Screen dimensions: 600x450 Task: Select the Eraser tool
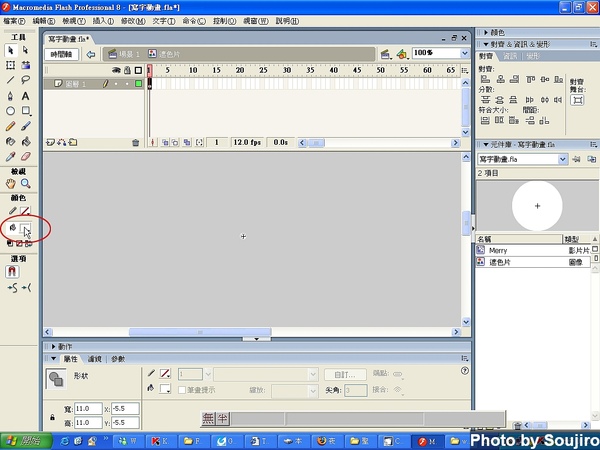26,157
